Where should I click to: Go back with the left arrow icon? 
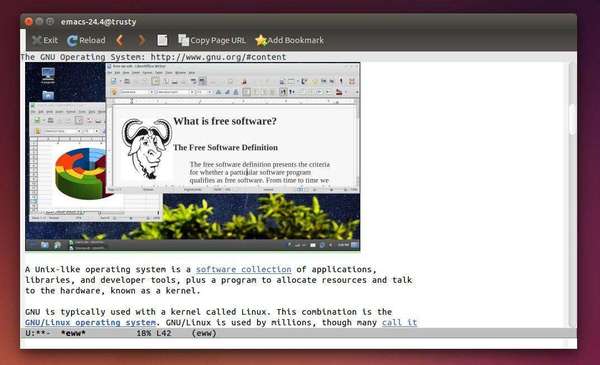120,40
